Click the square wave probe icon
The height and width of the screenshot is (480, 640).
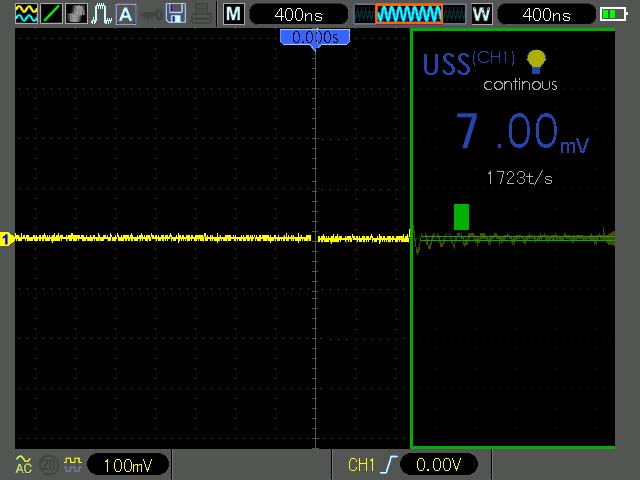click(x=73, y=463)
